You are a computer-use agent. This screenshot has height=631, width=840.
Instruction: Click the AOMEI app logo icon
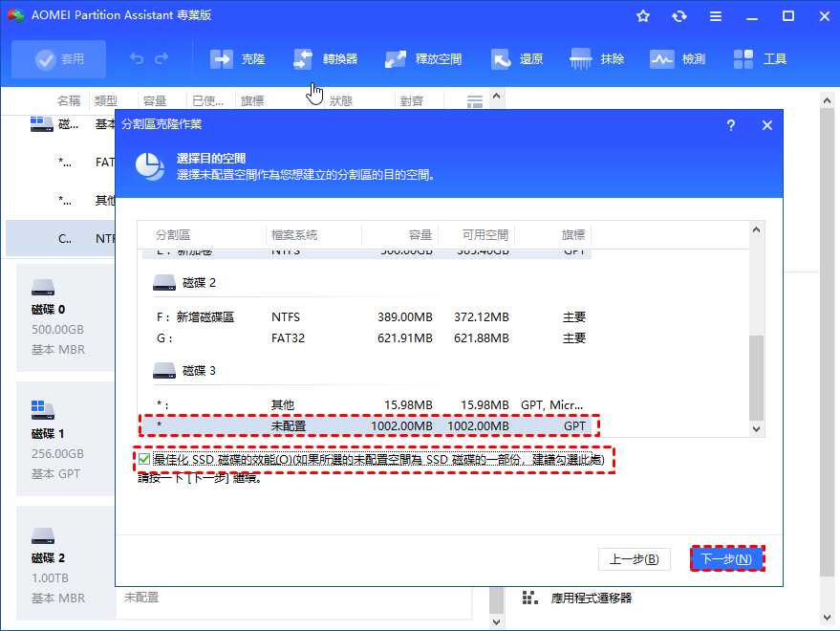(x=15, y=15)
